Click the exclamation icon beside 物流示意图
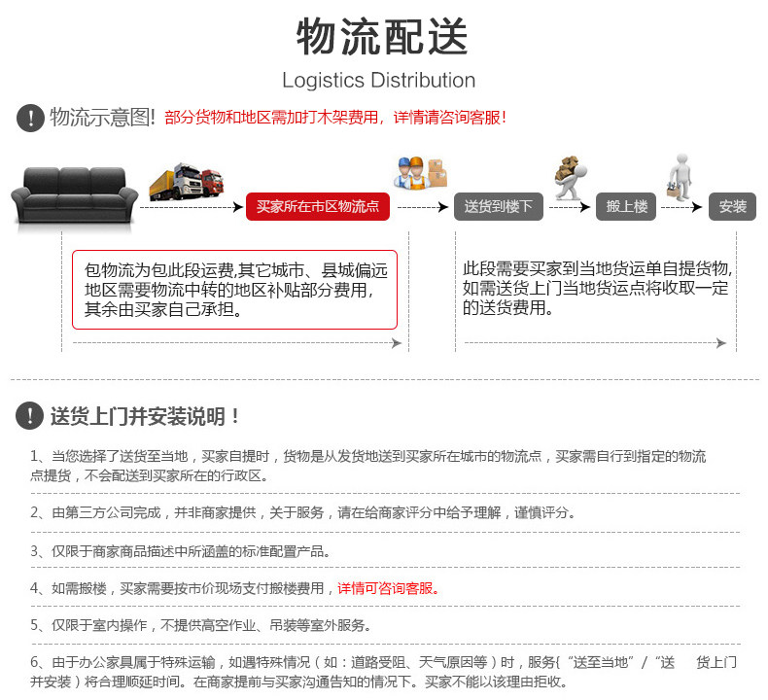 pyautogui.click(x=30, y=118)
